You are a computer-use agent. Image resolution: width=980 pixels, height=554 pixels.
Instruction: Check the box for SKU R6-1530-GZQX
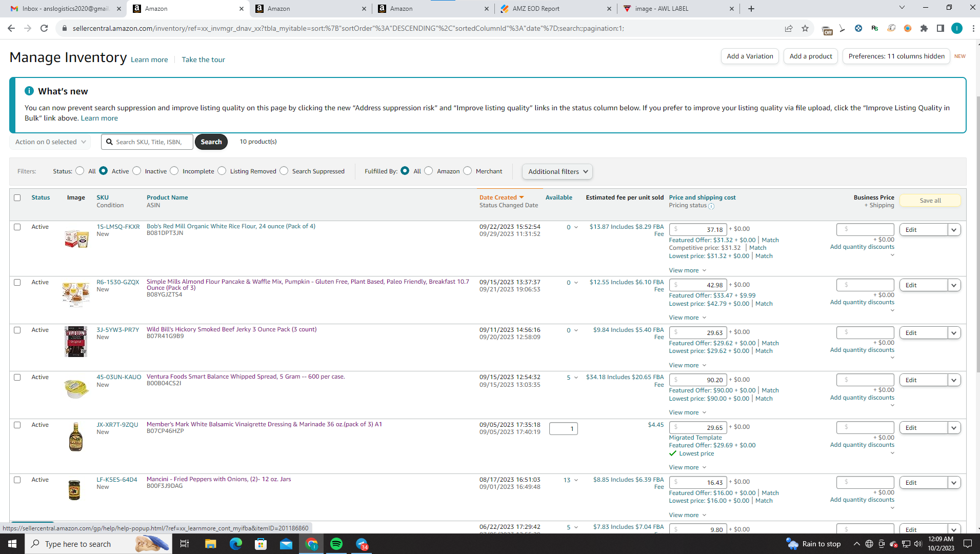point(17,283)
